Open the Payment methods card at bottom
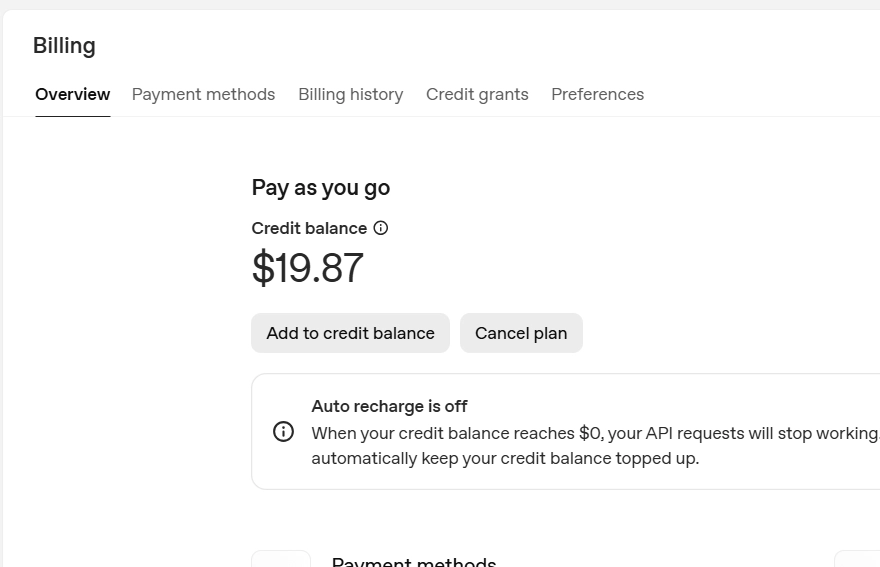Viewport: 880px width, 567px height. pyautogui.click(x=414, y=561)
